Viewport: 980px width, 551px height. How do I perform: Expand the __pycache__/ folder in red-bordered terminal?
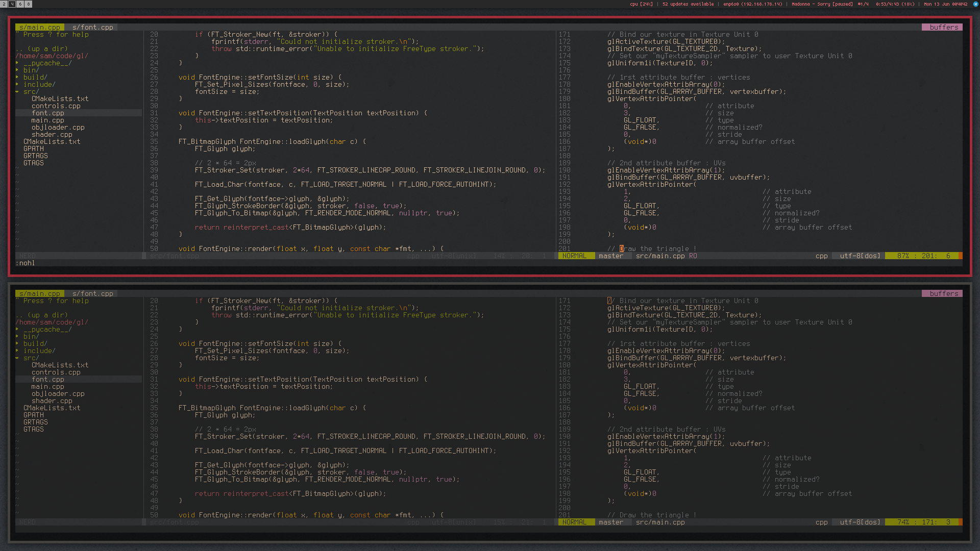(x=47, y=63)
